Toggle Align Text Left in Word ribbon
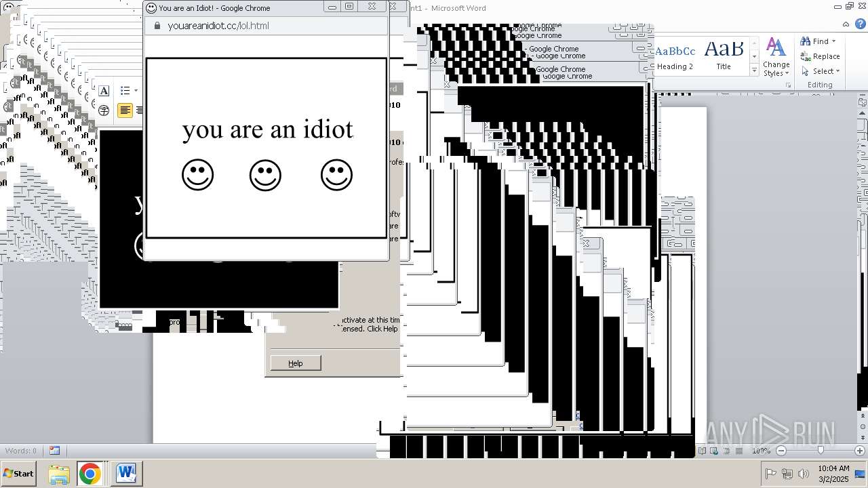Screen dimensions: 868x488 point(125,110)
